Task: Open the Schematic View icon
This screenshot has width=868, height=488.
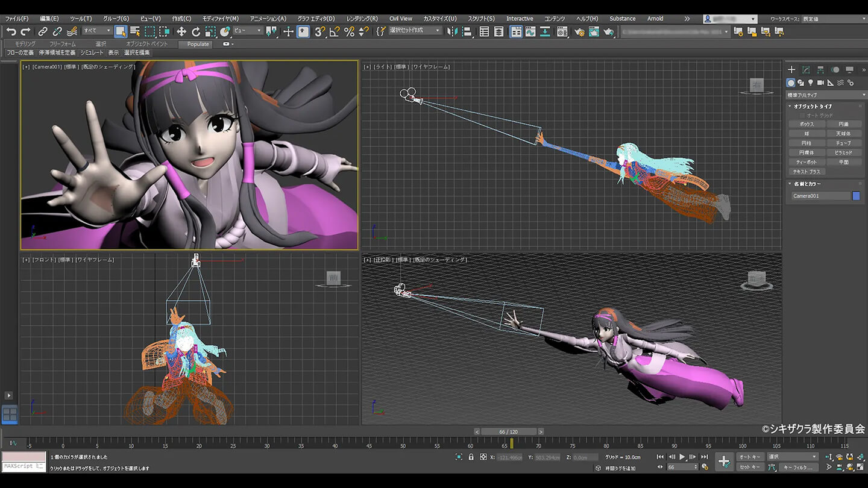Action: (545, 31)
